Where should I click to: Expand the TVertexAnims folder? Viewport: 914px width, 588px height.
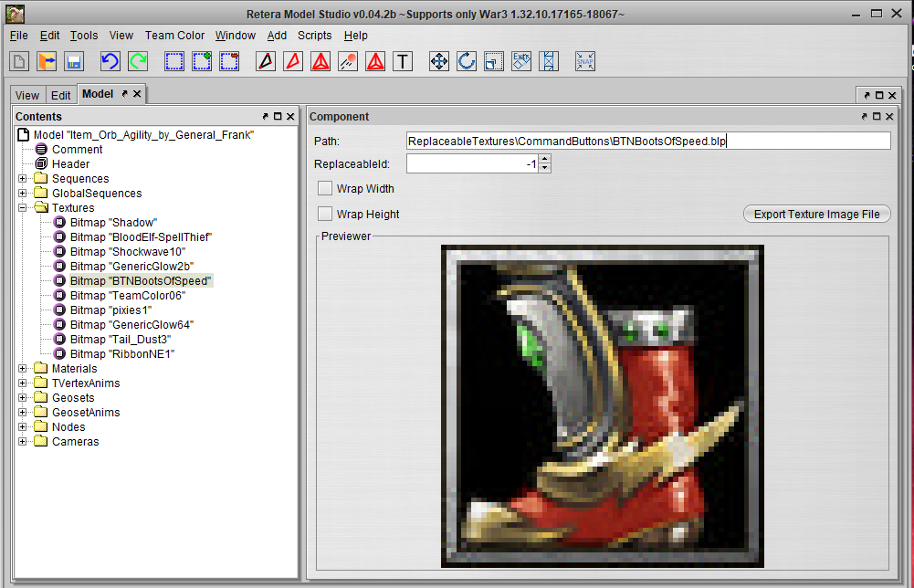click(22, 383)
